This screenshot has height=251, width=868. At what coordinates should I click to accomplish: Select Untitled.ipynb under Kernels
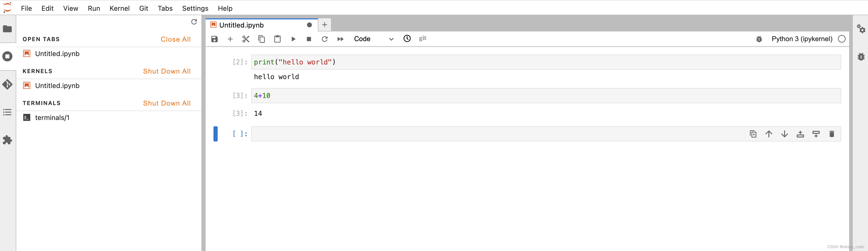pyautogui.click(x=109, y=86)
